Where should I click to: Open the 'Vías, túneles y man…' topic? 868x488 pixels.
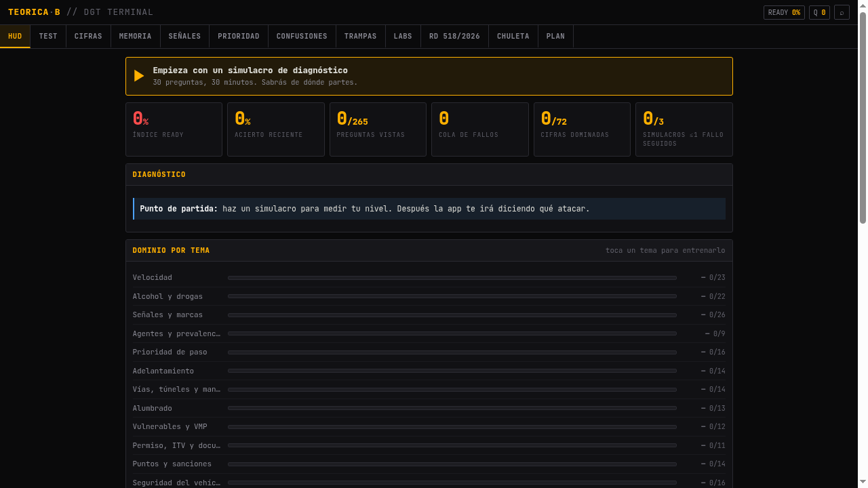coord(429,390)
